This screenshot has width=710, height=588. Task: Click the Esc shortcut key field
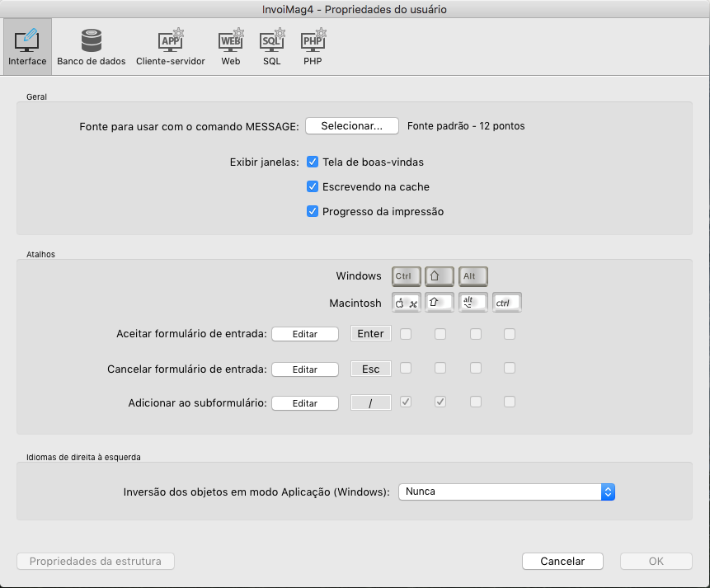pos(371,369)
